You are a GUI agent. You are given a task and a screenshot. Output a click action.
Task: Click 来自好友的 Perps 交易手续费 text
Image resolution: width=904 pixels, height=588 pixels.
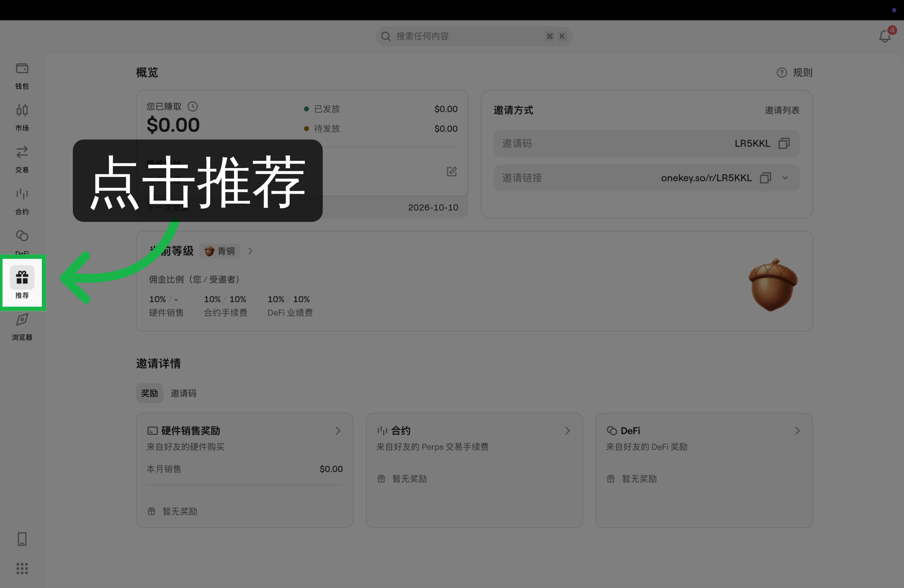point(432,447)
